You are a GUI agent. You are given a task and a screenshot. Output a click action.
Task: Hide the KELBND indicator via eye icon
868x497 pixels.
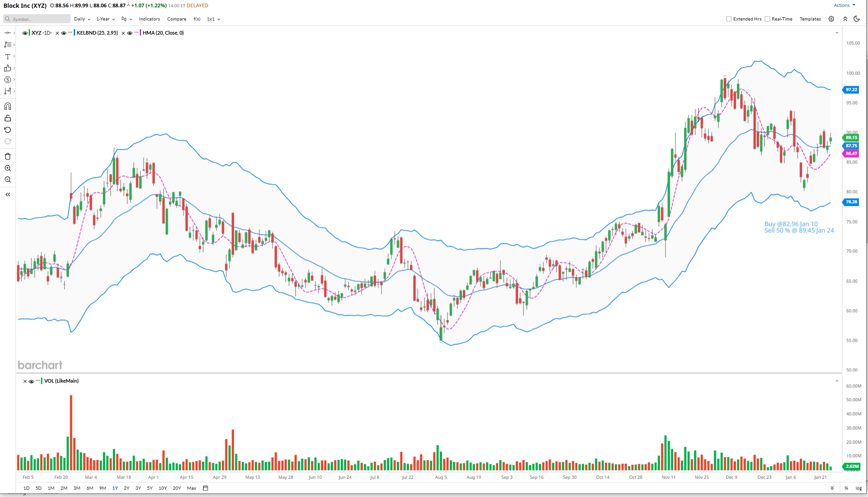[64, 33]
